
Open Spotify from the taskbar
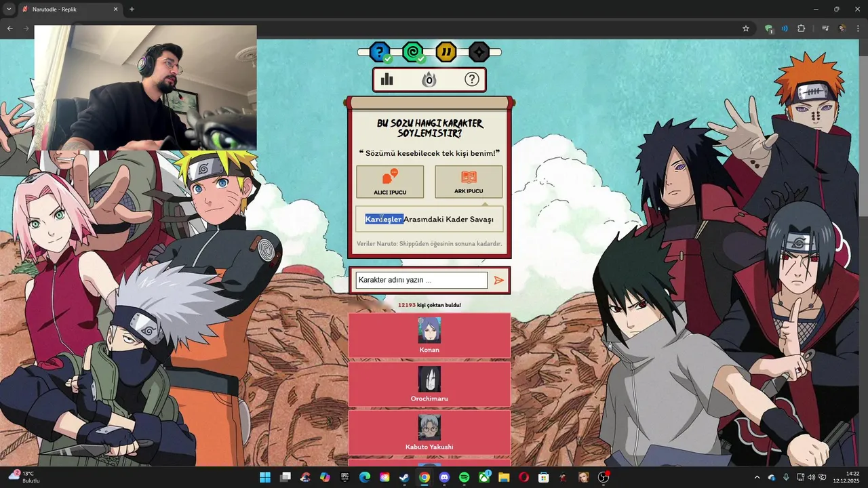[464, 477]
